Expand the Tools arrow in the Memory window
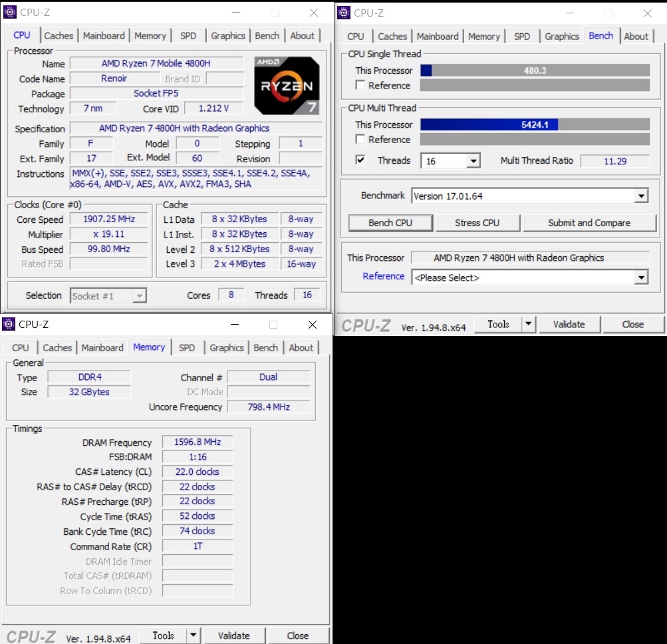The height and width of the screenshot is (644, 667). click(193, 635)
